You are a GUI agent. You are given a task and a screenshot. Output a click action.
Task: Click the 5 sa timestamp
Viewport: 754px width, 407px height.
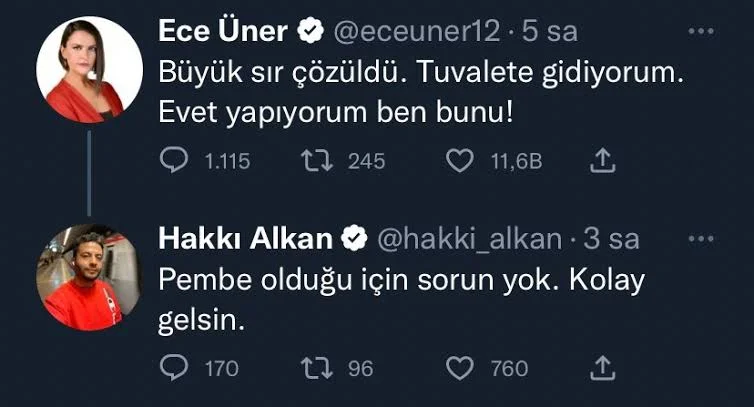pos(550,32)
